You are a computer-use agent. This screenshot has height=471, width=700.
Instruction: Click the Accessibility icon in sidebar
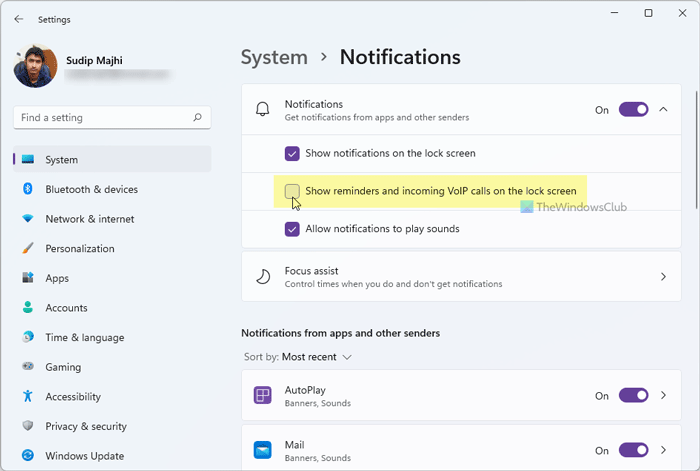click(28, 397)
